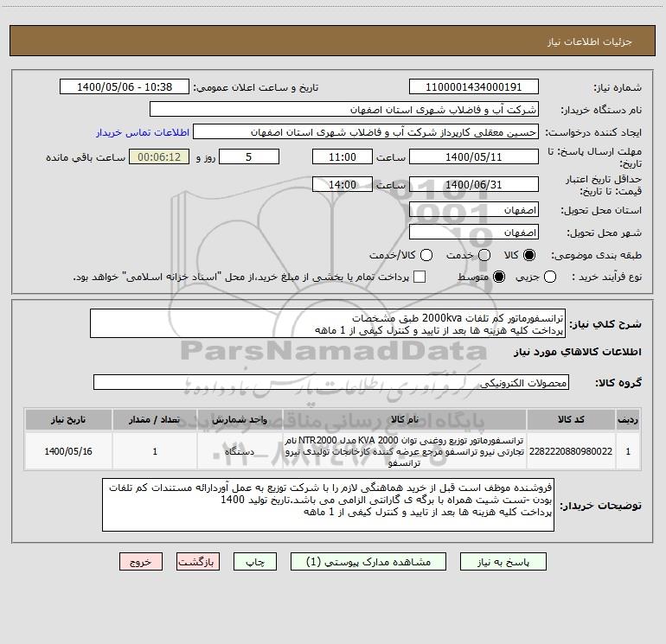Viewport: 666px width, 644px height.
Task: Click the کد کالا column header
Action: [x=571, y=420]
